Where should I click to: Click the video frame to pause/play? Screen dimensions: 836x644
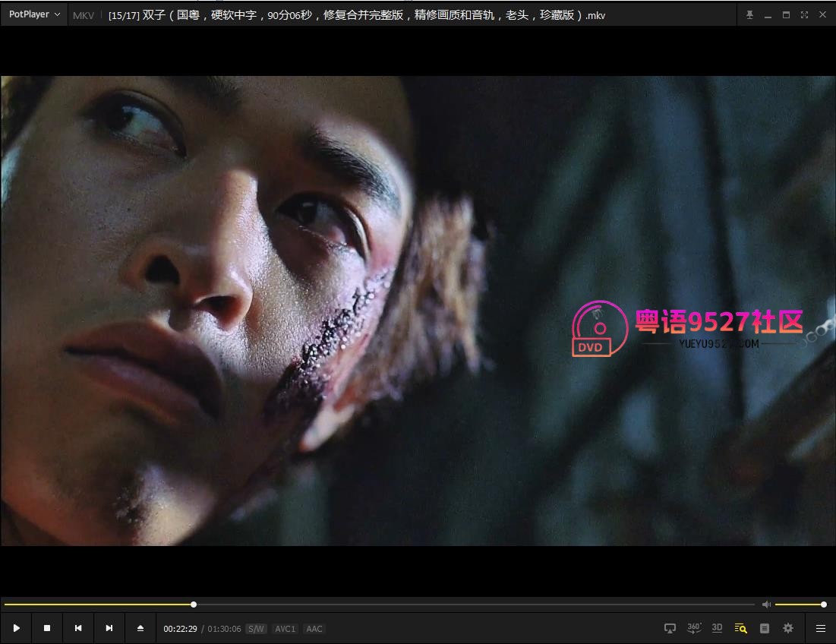418,311
